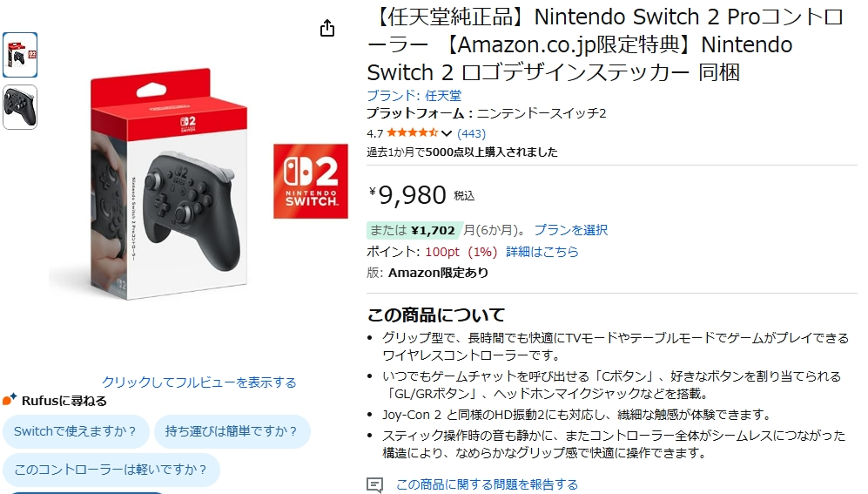Click the Rufus sparkle icon
868x494 pixels.
[10, 400]
